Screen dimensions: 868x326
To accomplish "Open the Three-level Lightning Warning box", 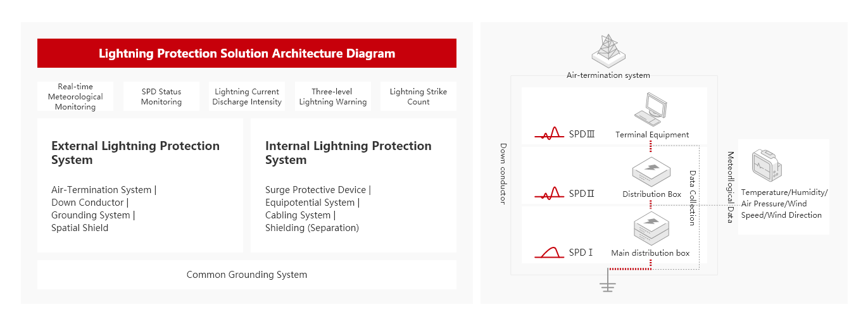I will [333, 97].
